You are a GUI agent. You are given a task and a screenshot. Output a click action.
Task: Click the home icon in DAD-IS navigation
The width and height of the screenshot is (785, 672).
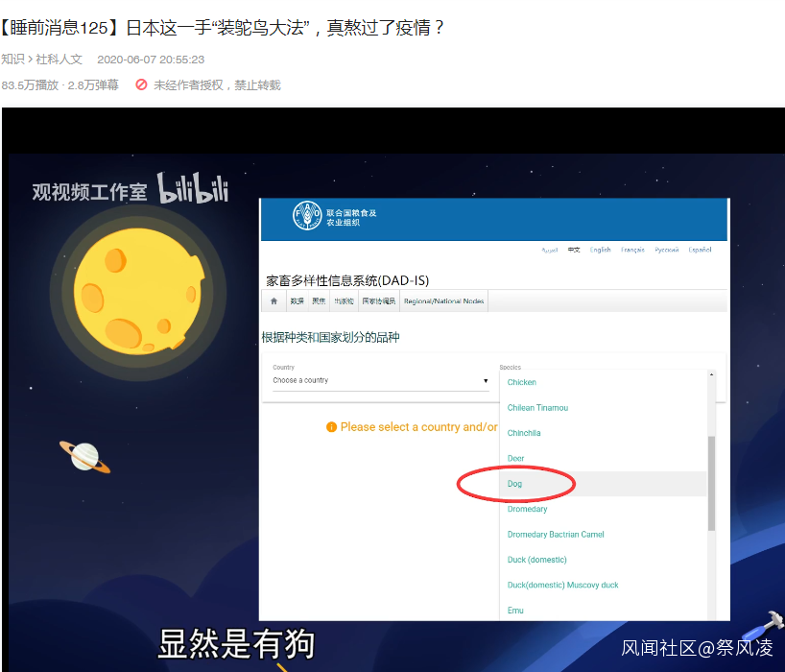[x=274, y=300]
